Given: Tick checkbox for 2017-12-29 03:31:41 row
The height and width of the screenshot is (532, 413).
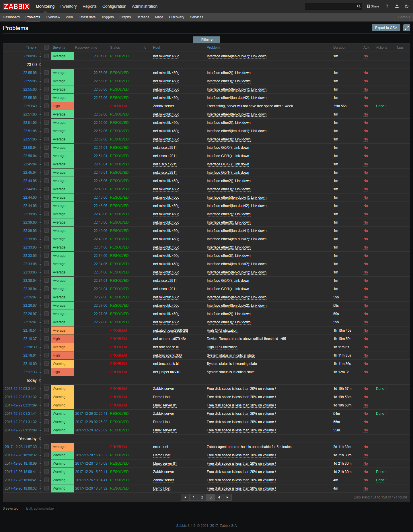Looking at the screenshot, I should (x=46, y=388).
